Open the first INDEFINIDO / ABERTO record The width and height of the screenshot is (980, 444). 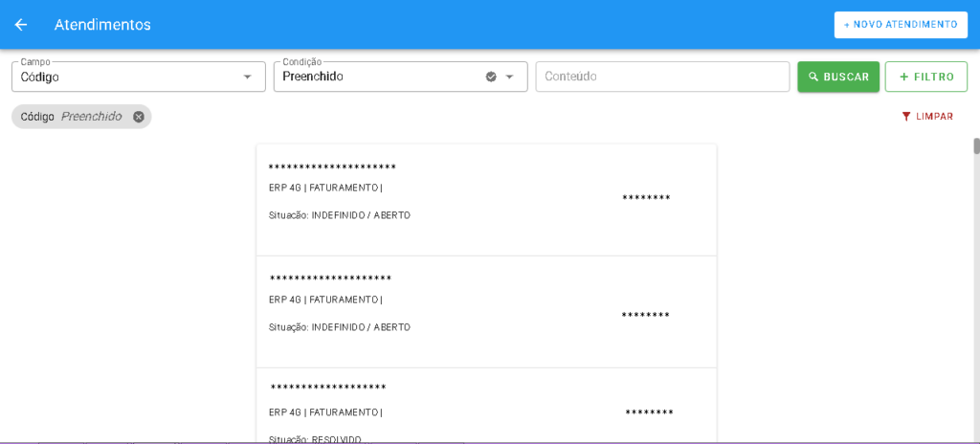(485, 200)
